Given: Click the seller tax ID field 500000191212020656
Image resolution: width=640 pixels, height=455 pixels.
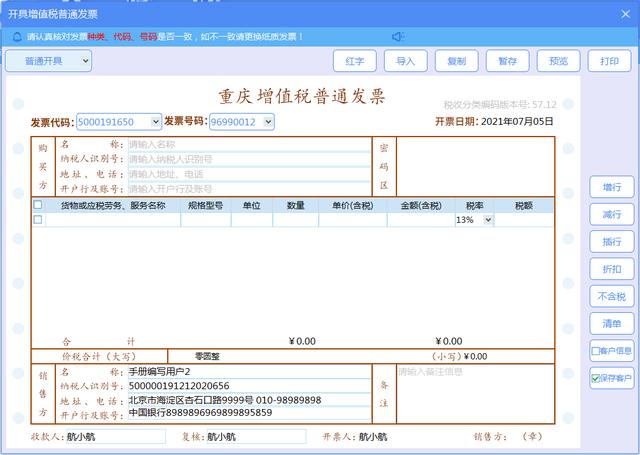Looking at the screenshot, I should [x=249, y=386].
